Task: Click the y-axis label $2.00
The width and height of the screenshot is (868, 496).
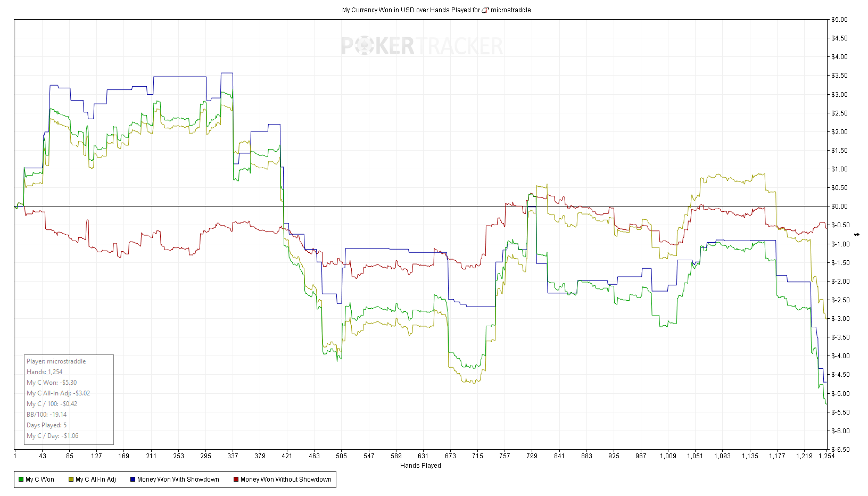Action: (x=839, y=132)
